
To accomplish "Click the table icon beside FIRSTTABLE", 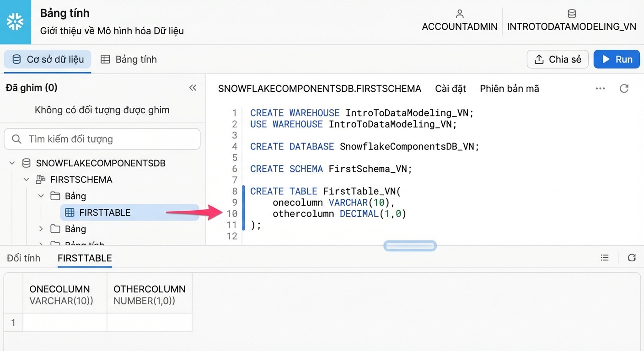I will [70, 213].
